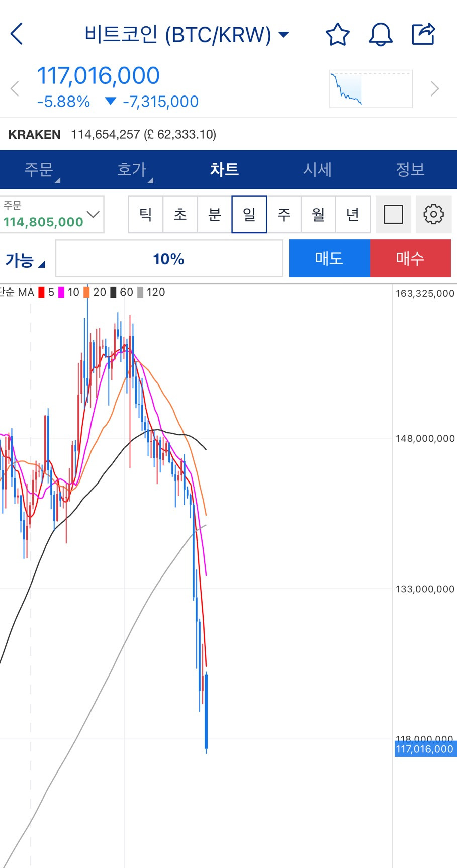Tap the share icon

tap(423, 34)
